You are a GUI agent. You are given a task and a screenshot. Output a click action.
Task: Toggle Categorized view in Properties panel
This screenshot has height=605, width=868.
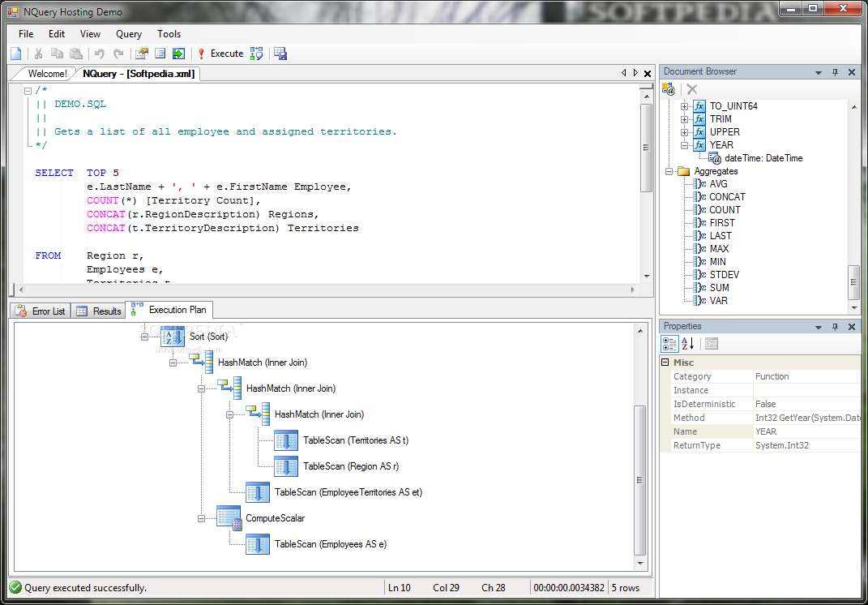[670, 344]
